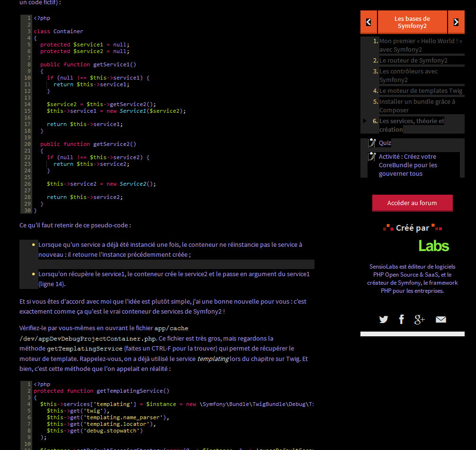Image resolution: width=476 pixels, height=450 pixels.
Task: Click the Accéder au forum button
Action: 412,203
